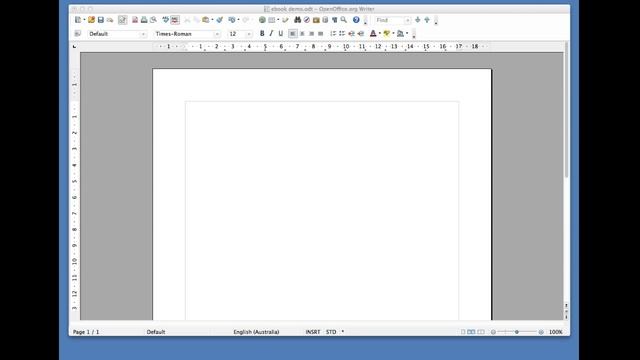The height and width of the screenshot is (360, 640).
Task: Click 100% zoom level in status bar
Action: point(556,332)
